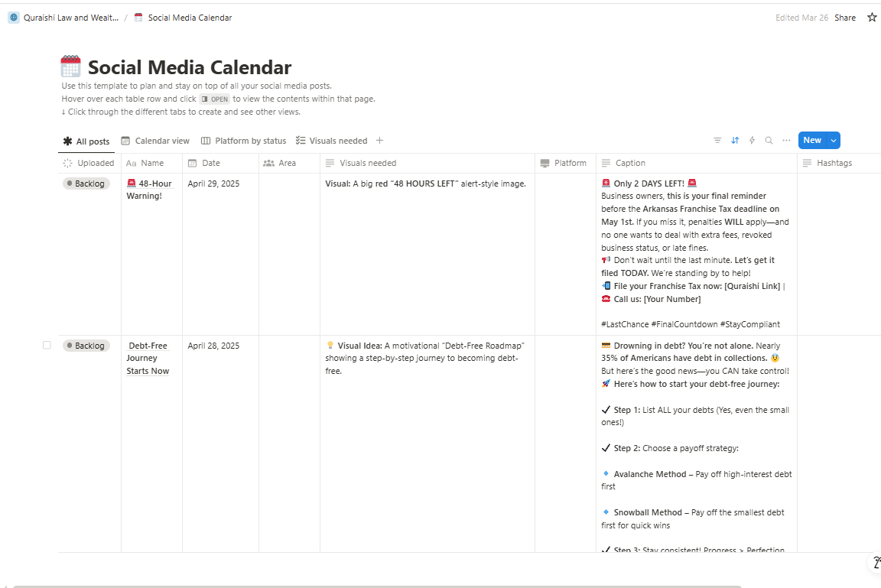The width and height of the screenshot is (881, 588).
Task: Click the Hashtags column header
Action: tap(839, 163)
